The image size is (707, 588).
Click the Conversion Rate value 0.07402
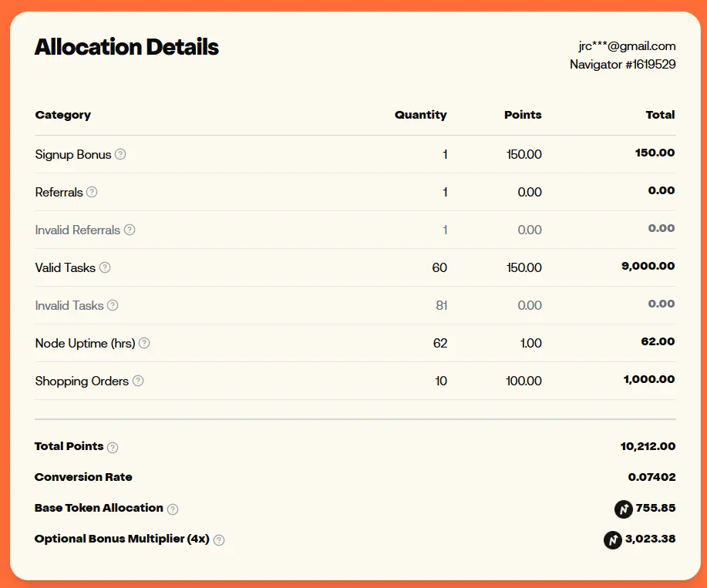pyautogui.click(x=652, y=477)
